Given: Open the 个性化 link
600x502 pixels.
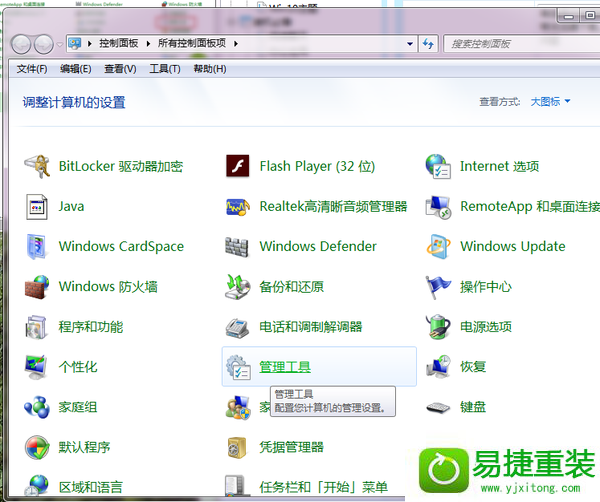Looking at the screenshot, I should [x=78, y=367].
